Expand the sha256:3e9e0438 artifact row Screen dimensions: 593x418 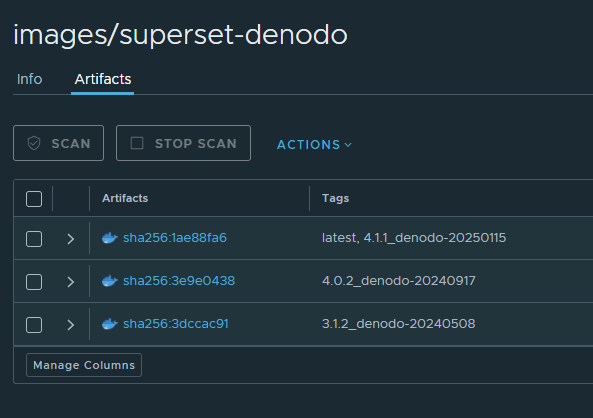click(70, 282)
